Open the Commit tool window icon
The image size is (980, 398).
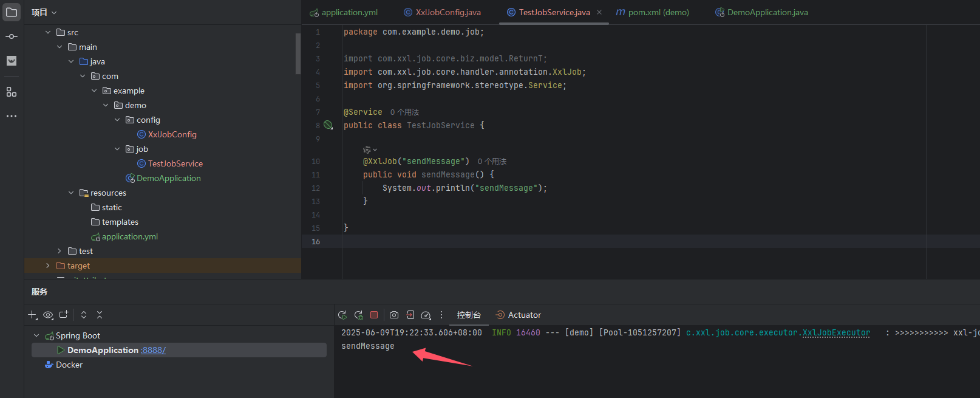[12, 36]
